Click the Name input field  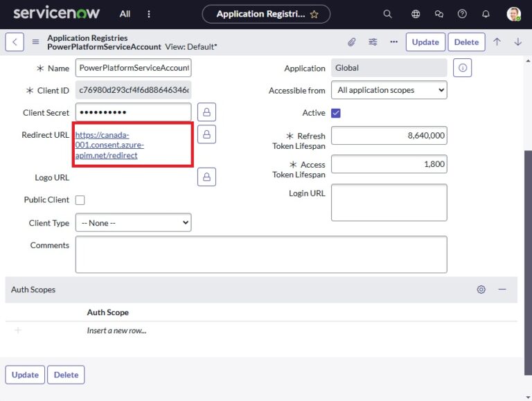(133, 68)
